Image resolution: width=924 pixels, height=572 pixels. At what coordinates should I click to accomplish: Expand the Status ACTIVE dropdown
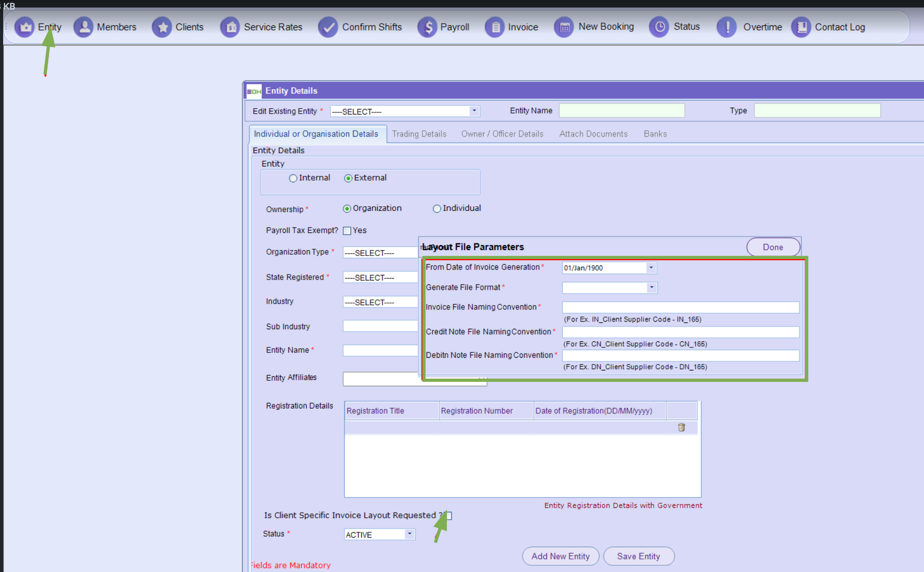pos(410,534)
